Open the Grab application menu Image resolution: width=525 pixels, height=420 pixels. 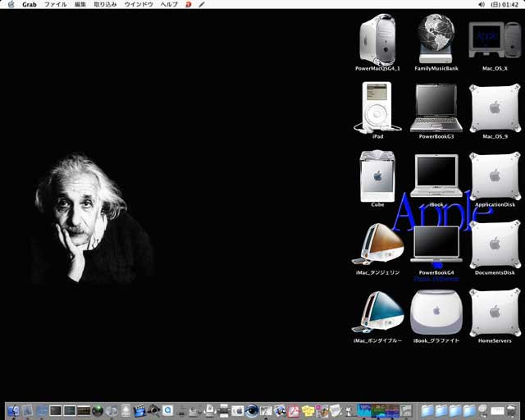(x=30, y=5)
